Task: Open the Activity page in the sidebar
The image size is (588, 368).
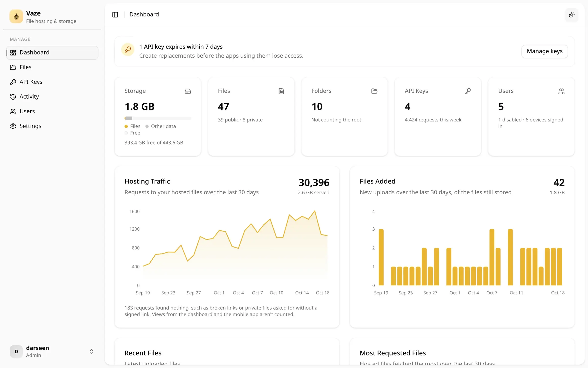Action: click(x=52, y=97)
